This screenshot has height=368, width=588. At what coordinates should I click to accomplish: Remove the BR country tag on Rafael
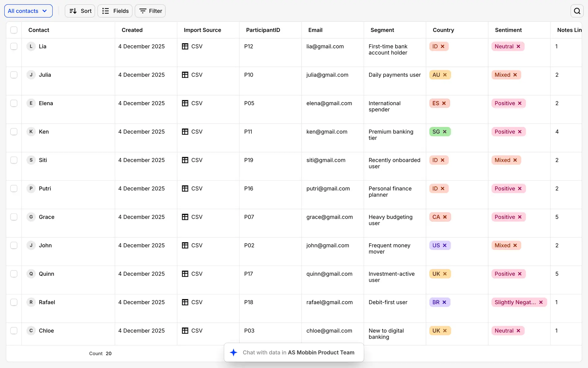pyautogui.click(x=444, y=302)
